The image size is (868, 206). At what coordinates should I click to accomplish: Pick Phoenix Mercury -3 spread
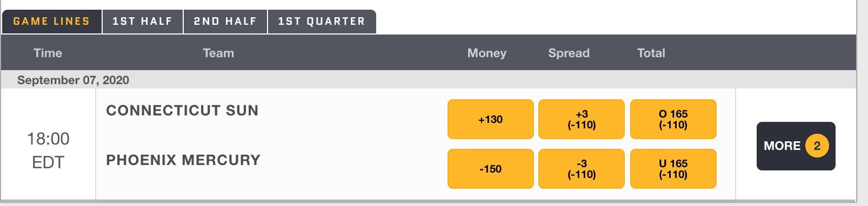pyautogui.click(x=582, y=169)
